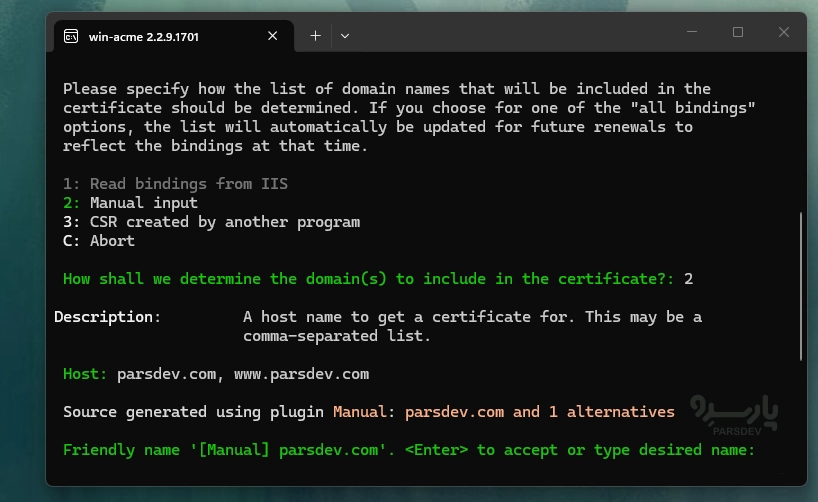
Task: Close the terminal window
Action: [784, 32]
